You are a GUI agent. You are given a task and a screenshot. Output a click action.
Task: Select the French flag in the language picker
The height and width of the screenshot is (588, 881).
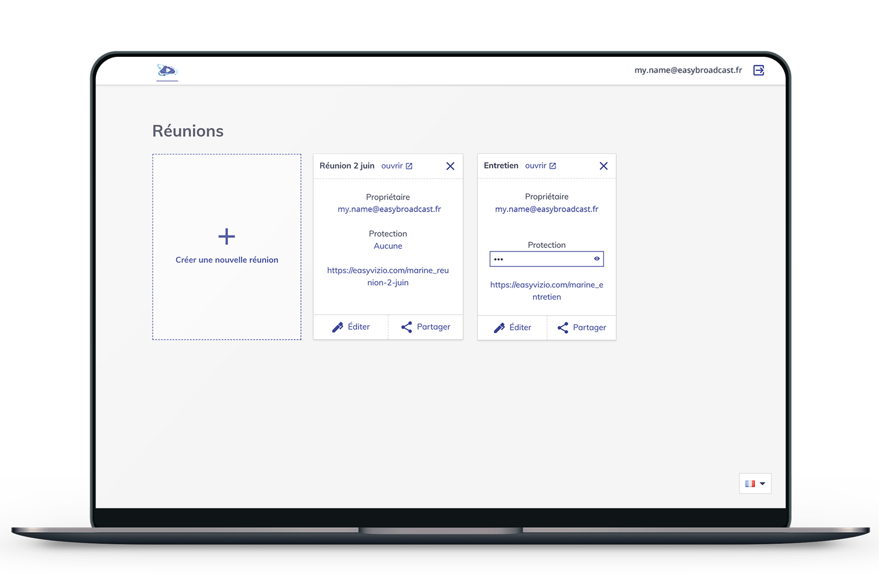click(x=750, y=484)
